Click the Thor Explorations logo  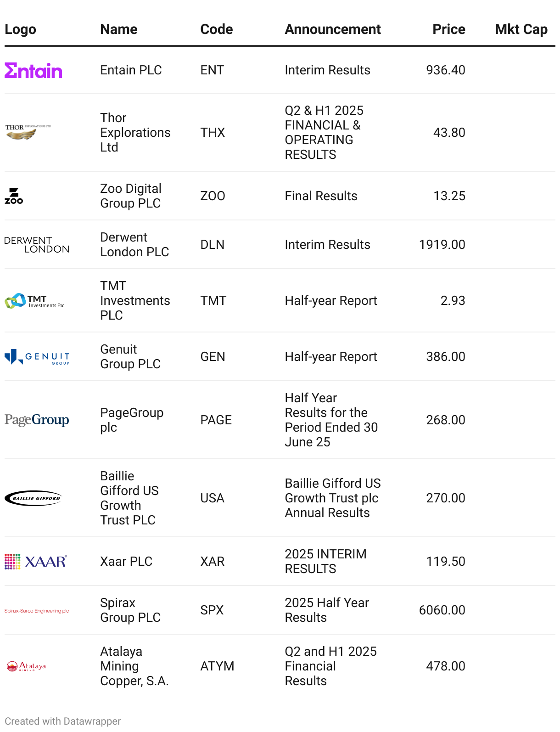coord(28,132)
